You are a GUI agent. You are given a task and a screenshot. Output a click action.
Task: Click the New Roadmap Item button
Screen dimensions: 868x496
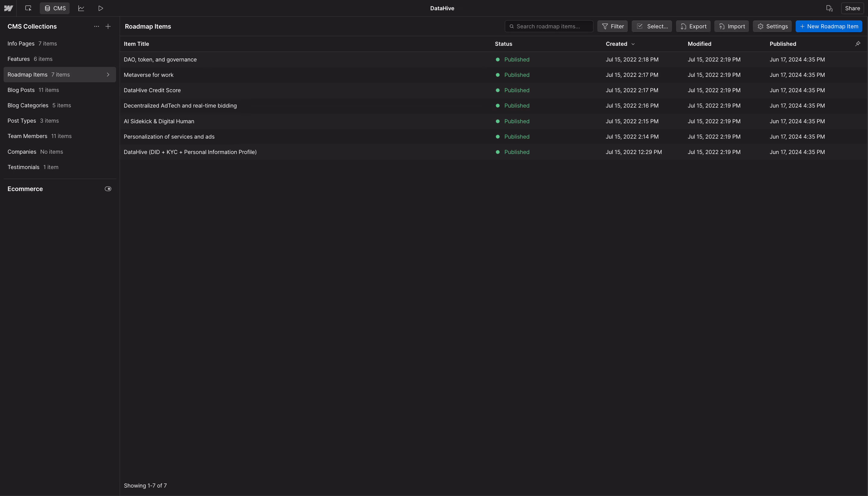(829, 26)
